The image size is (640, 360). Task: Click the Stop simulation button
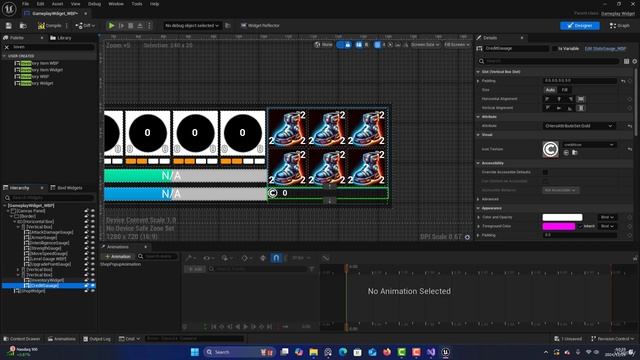(x=131, y=26)
